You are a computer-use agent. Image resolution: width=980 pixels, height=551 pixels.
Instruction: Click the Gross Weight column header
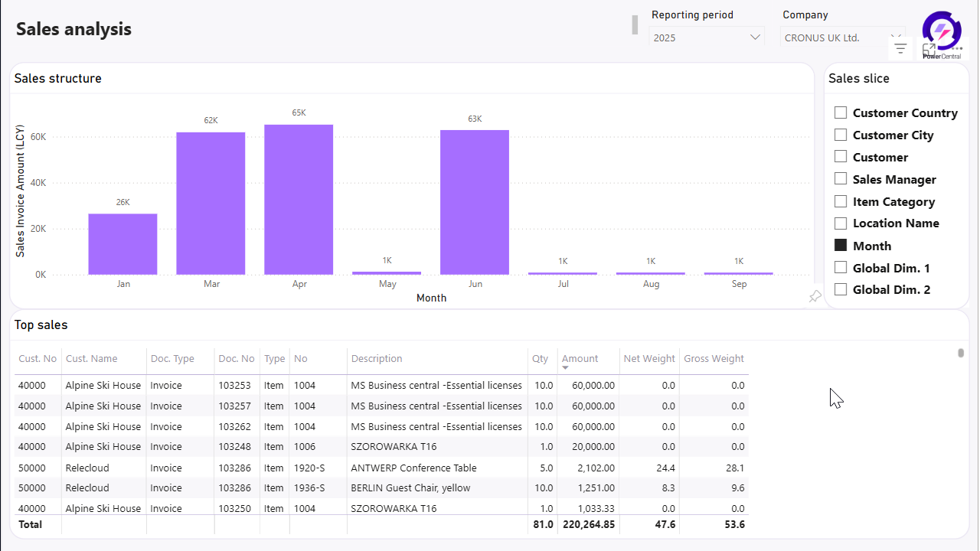pyautogui.click(x=714, y=358)
